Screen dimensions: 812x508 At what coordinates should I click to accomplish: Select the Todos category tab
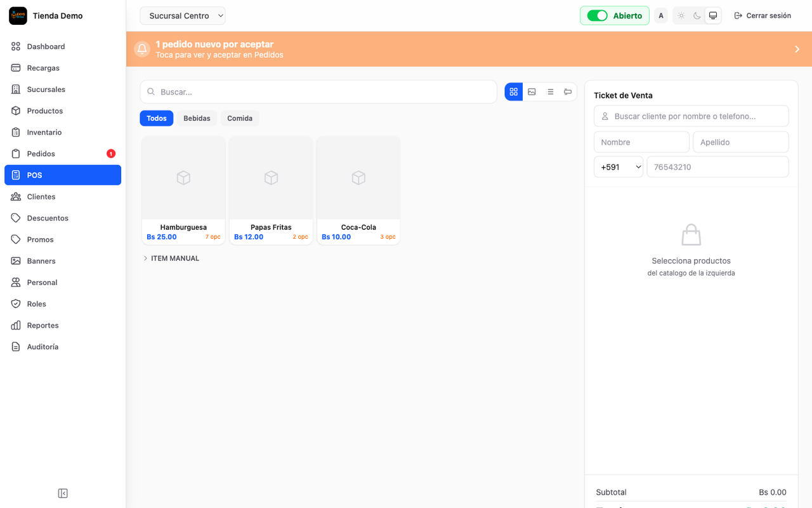[x=157, y=118]
